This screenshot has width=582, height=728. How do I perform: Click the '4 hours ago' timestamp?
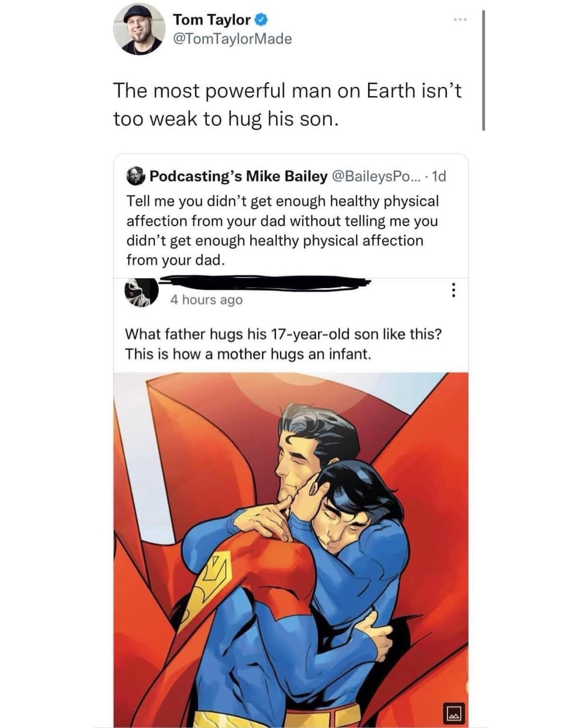(206, 300)
